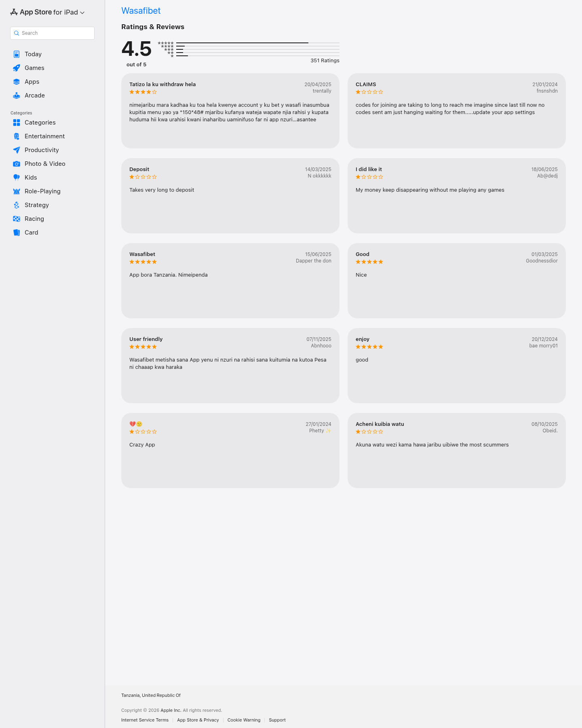
Task: Open the platform dropdown chevron beside iPad
Action: pos(82,13)
